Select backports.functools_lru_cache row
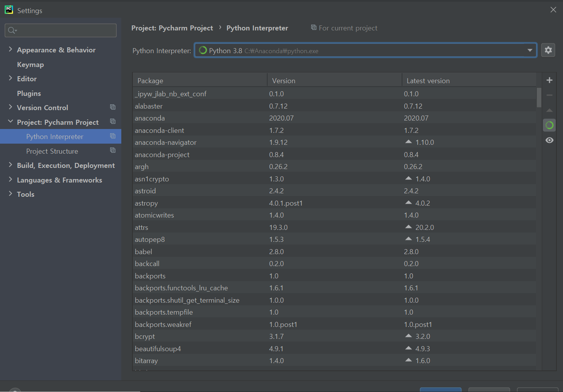 [334, 288]
